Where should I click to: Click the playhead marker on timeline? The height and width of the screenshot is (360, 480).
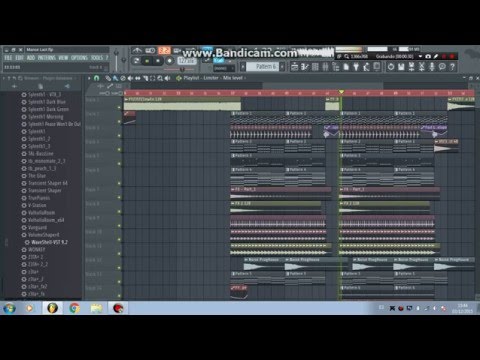click(x=341, y=92)
